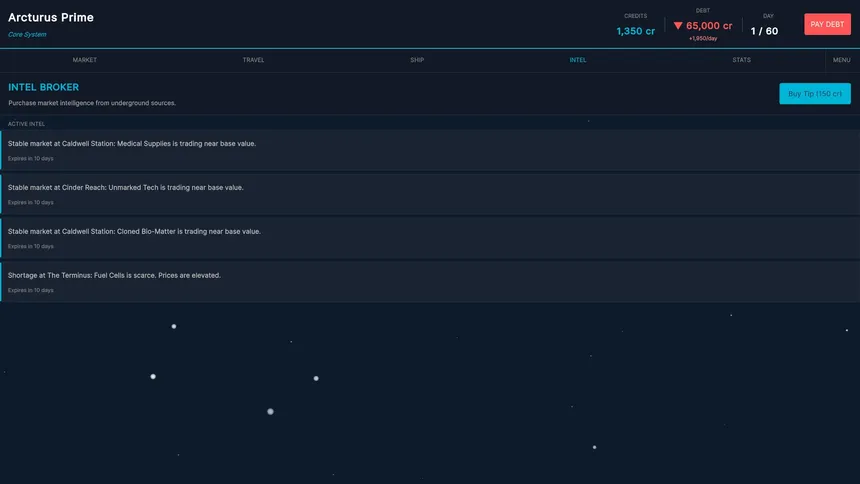This screenshot has width=860, height=484.
Task: Open the Menu
Action: [x=841, y=60]
